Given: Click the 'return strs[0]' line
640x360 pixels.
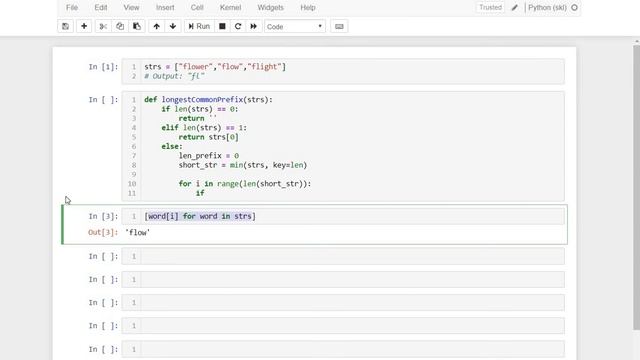Looking at the screenshot, I should [209, 137].
